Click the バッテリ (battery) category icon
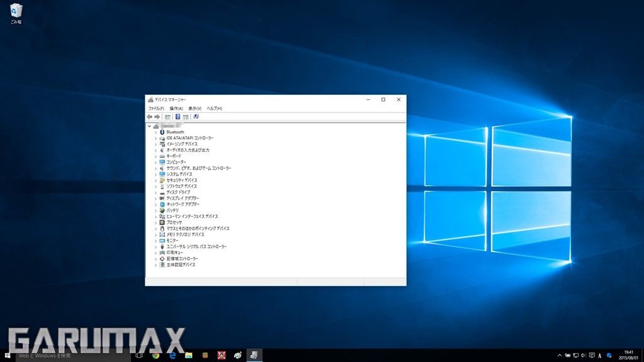The image size is (644, 362). click(162, 211)
